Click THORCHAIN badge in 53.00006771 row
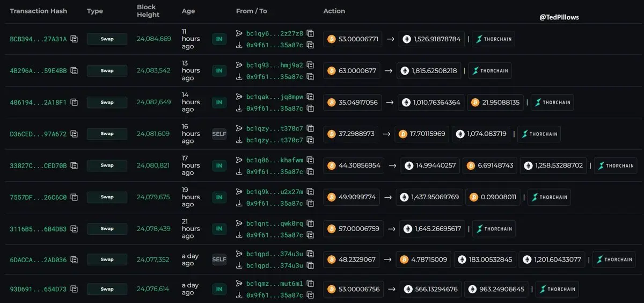 (x=493, y=39)
